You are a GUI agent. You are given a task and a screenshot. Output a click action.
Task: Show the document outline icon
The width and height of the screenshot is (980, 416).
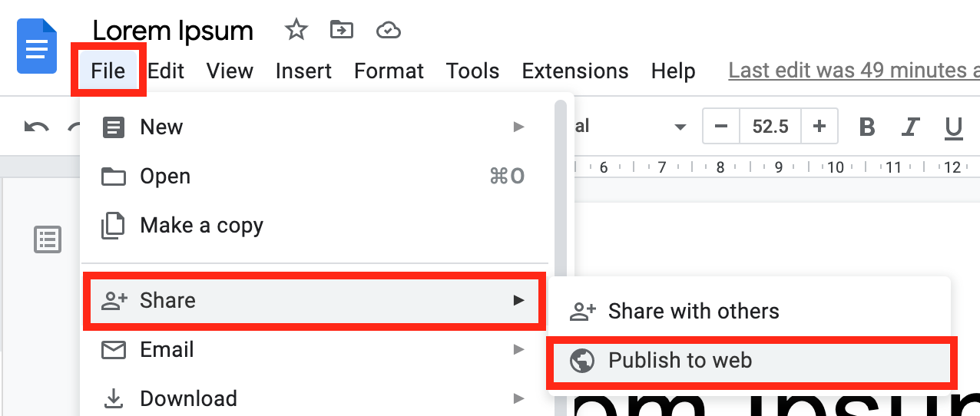click(48, 239)
